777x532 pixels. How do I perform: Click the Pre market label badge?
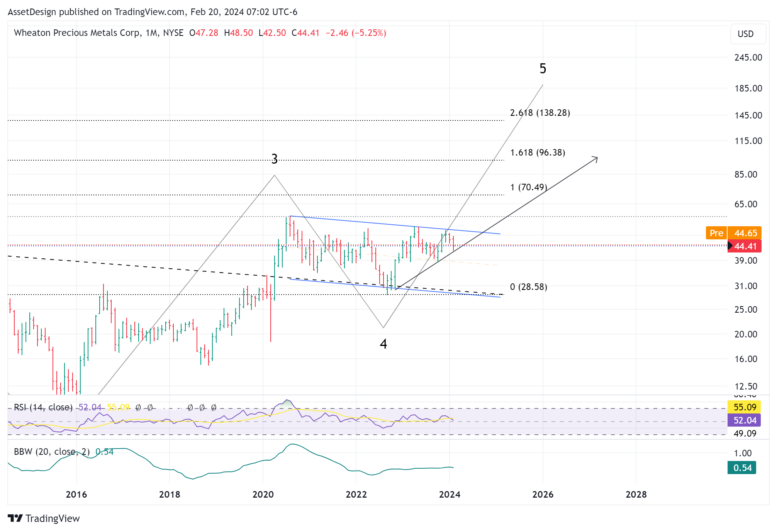[716, 233]
